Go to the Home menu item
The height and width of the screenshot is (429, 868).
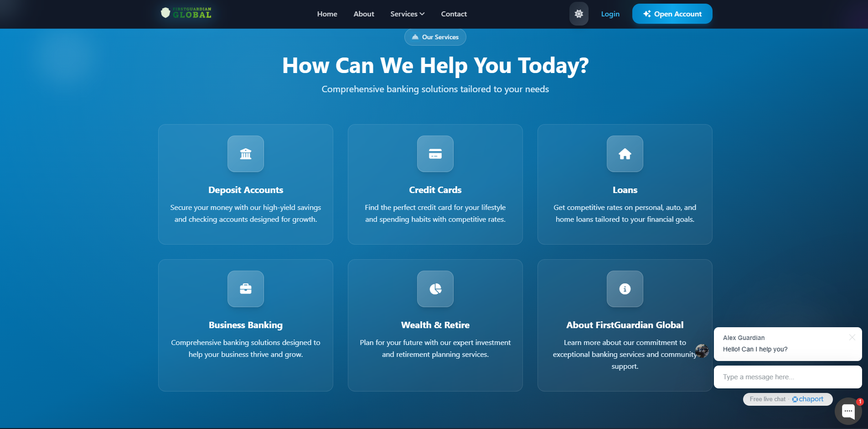click(x=327, y=14)
